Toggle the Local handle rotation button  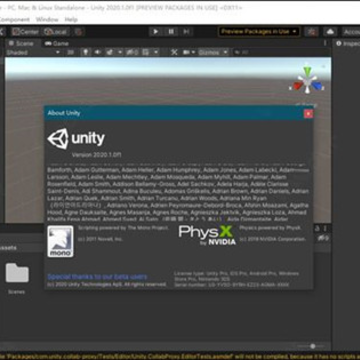(x=56, y=32)
